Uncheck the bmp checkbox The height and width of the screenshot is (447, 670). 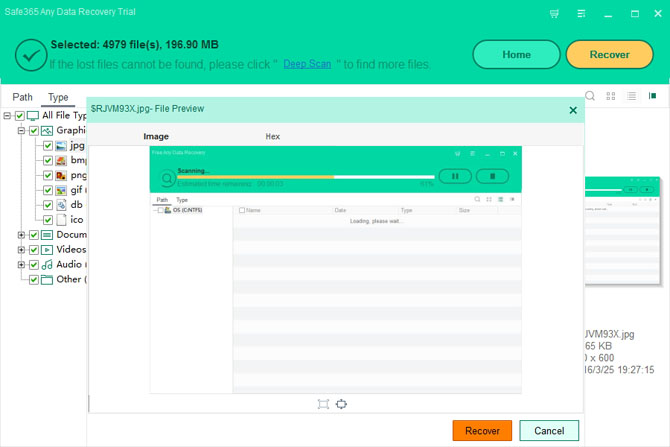point(48,161)
